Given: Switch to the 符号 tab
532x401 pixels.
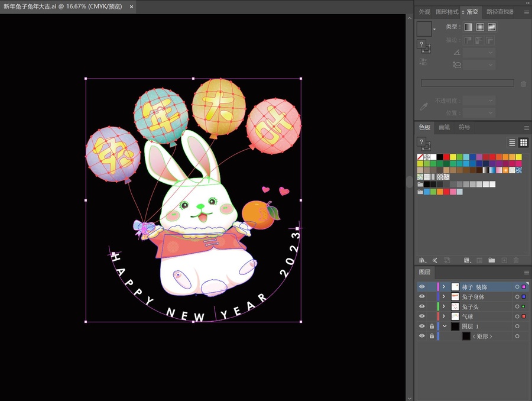Looking at the screenshot, I should pos(464,127).
